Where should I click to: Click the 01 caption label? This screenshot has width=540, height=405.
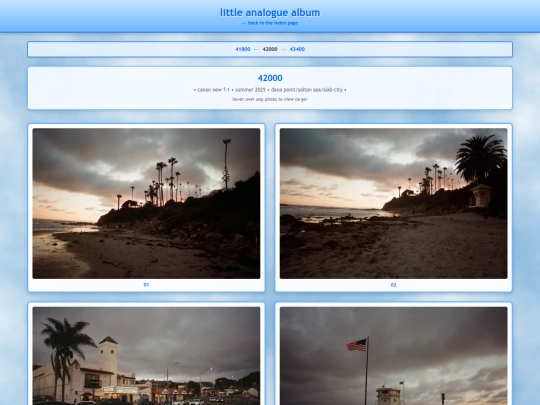pyautogui.click(x=146, y=285)
